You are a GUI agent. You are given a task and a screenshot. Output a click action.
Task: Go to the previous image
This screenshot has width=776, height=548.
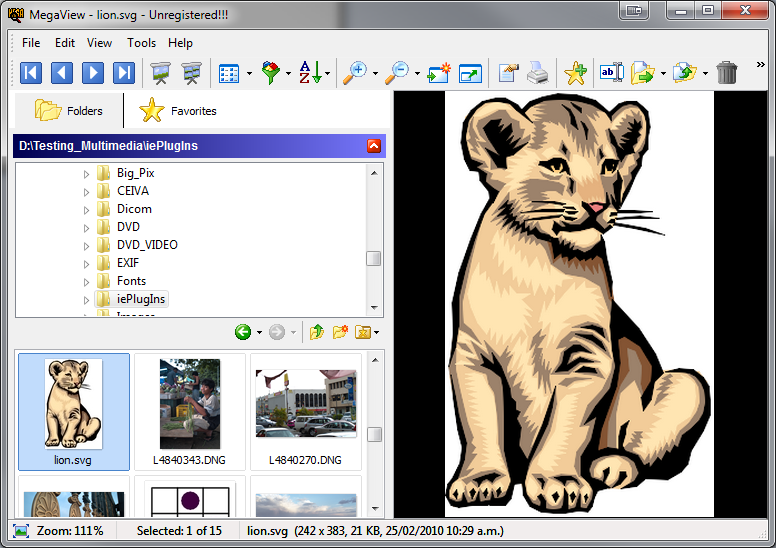pyautogui.click(x=62, y=73)
